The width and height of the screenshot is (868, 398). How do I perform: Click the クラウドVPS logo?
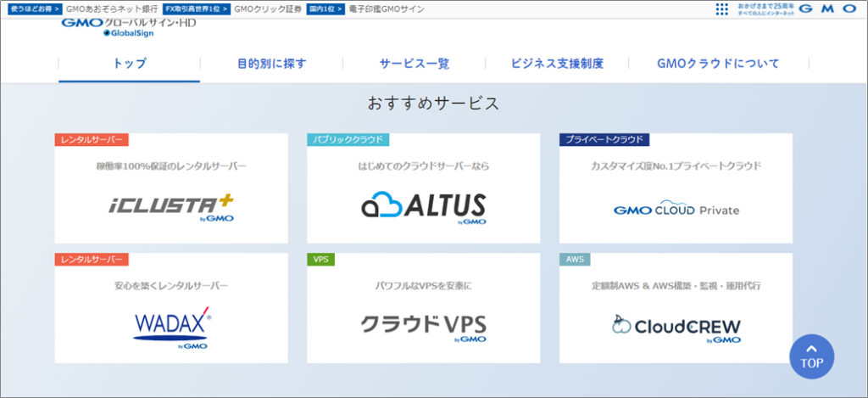424,328
